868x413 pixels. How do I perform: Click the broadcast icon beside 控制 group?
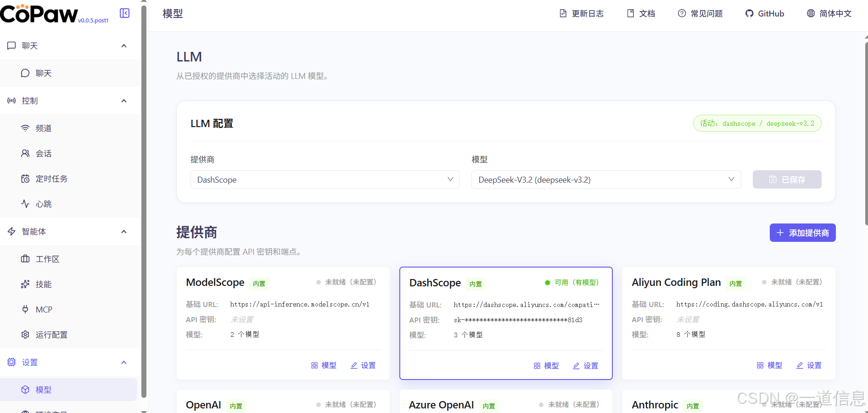tap(11, 100)
